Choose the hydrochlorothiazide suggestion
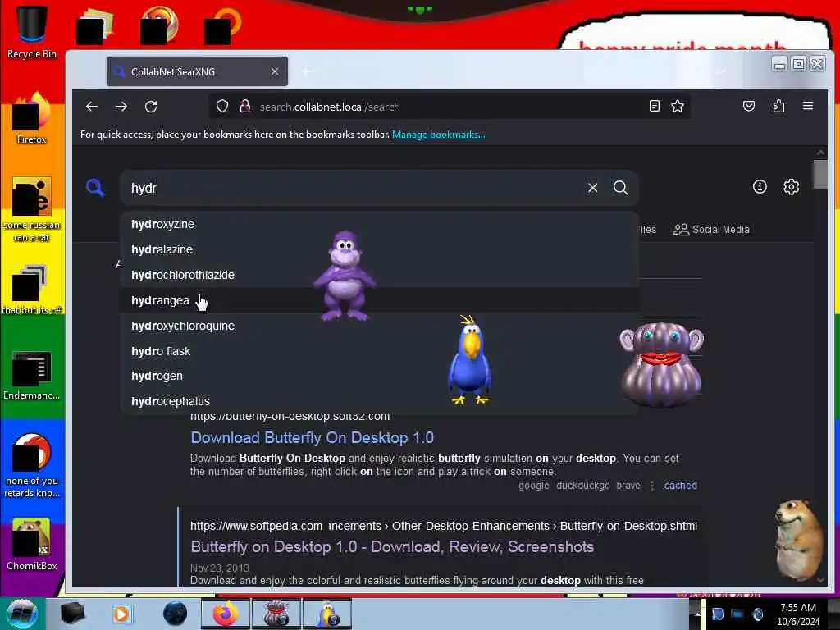 point(379,275)
